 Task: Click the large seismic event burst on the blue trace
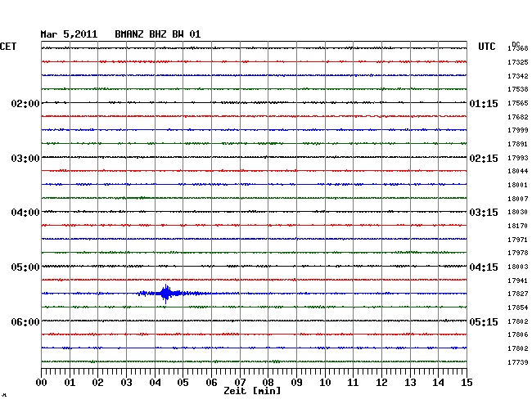(165, 294)
